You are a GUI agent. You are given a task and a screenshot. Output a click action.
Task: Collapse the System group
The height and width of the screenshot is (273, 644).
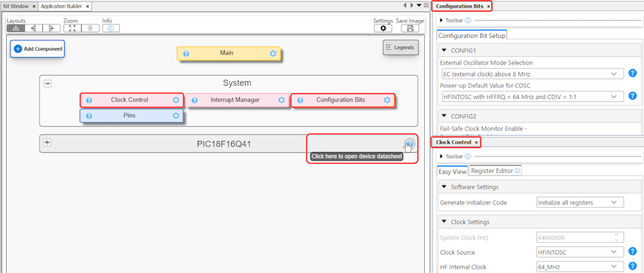(48, 84)
